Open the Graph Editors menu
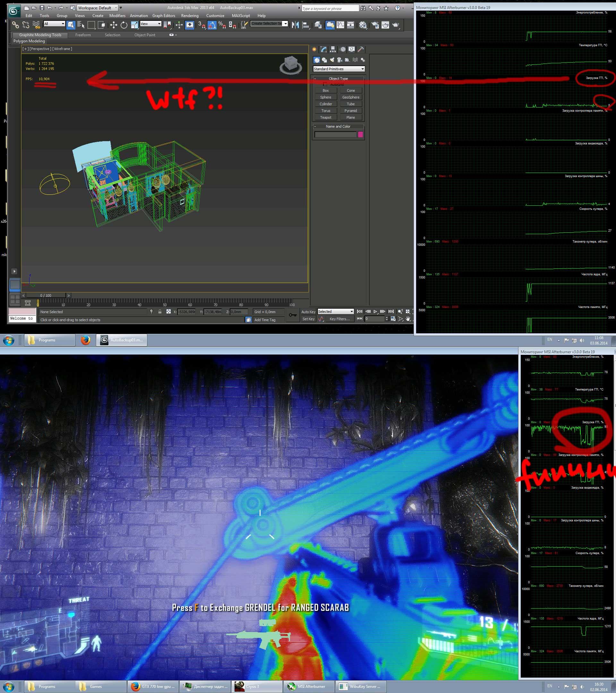 click(164, 16)
